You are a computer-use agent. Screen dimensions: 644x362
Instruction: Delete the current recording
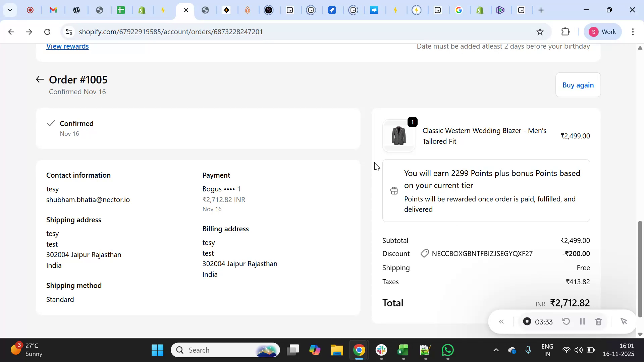click(x=598, y=321)
